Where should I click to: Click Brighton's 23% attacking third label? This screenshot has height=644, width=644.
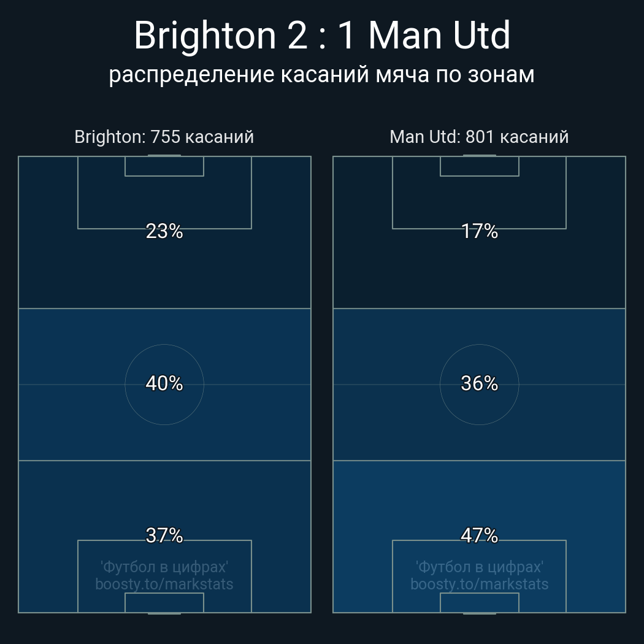[164, 231]
